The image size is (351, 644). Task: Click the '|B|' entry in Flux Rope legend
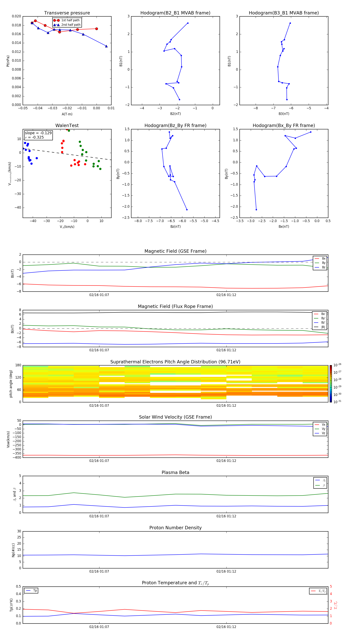pos(320,327)
